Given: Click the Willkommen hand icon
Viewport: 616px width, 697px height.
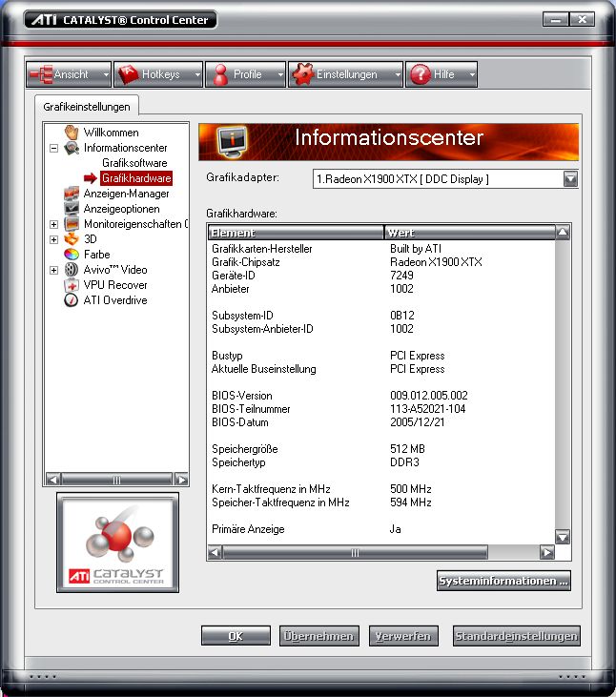Looking at the screenshot, I should coord(72,132).
